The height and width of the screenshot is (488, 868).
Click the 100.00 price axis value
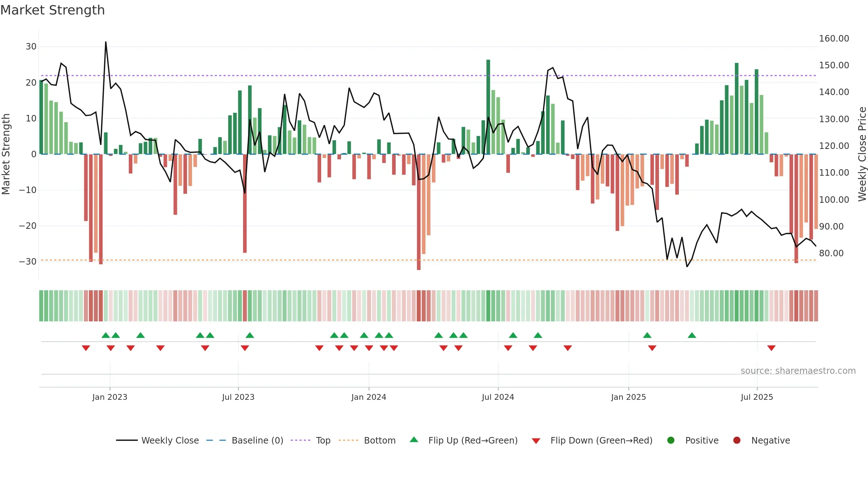click(x=834, y=200)
